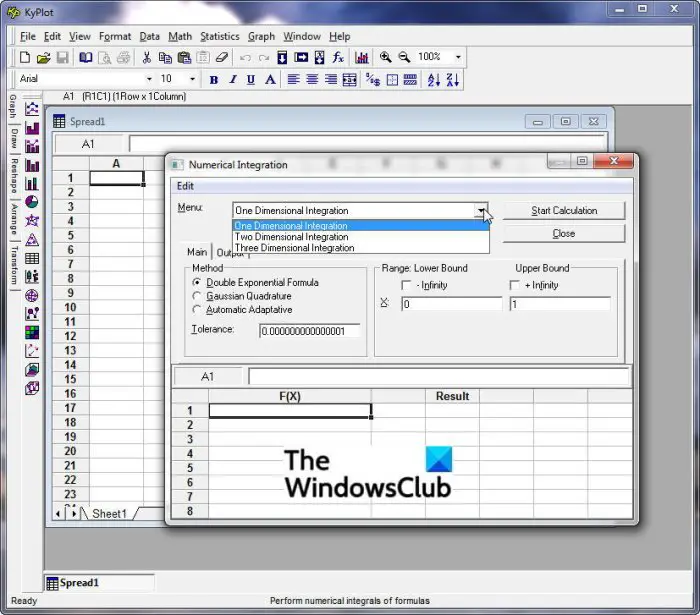Click the zoom in magnifier icon
The height and width of the screenshot is (615, 700).
click(x=385, y=57)
